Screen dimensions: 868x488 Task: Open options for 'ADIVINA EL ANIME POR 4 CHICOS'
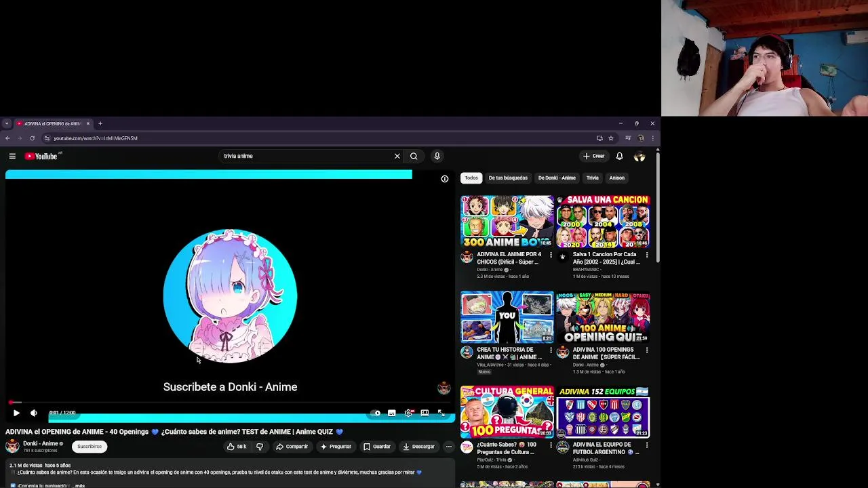pos(551,255)
